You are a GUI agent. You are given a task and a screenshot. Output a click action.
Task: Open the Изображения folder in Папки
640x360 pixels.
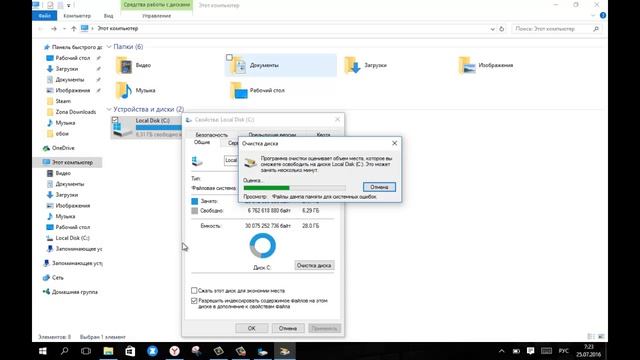pyautogui.click(x=467, y=65)
